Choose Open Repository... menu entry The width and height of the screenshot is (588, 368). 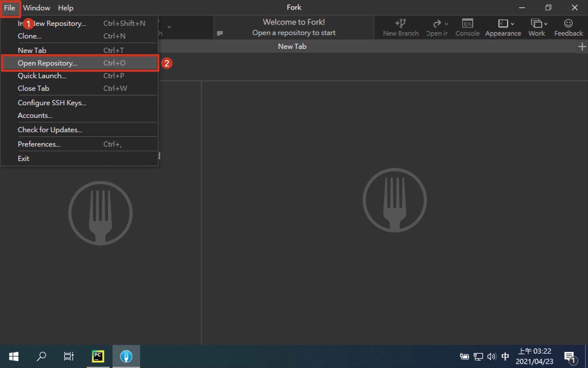click(79, 63)
